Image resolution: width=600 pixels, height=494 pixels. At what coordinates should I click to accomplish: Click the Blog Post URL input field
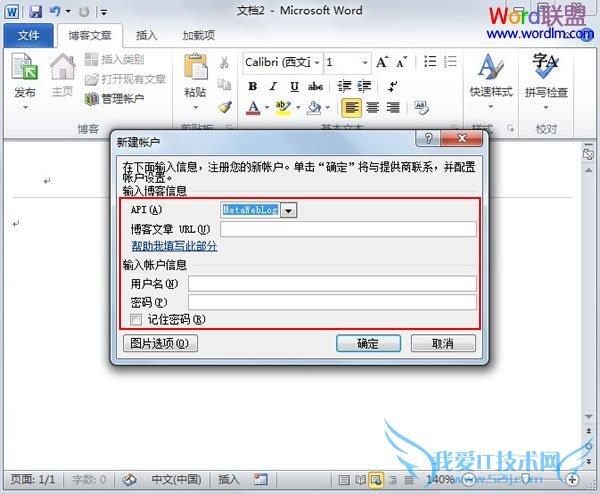pos(348,229)
